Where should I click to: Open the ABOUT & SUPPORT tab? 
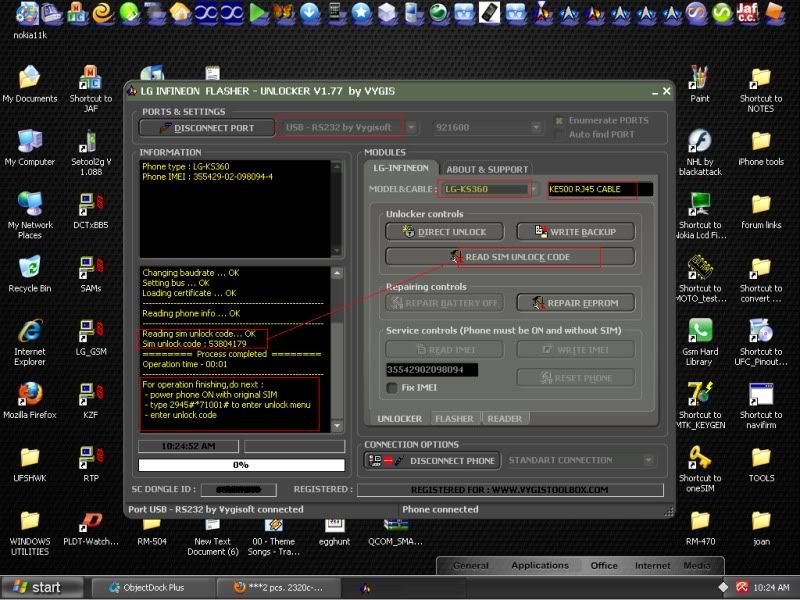tap(487, 169)
